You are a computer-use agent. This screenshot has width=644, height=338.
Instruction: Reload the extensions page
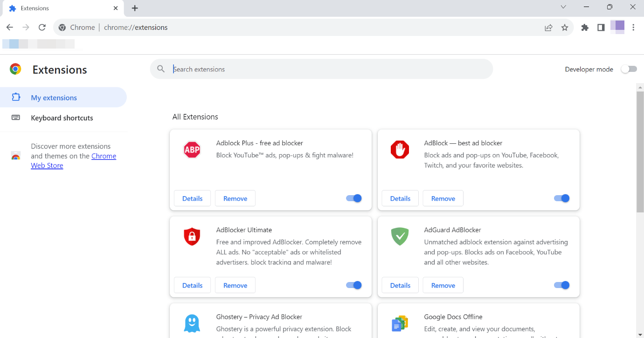[x=42, y=28]
